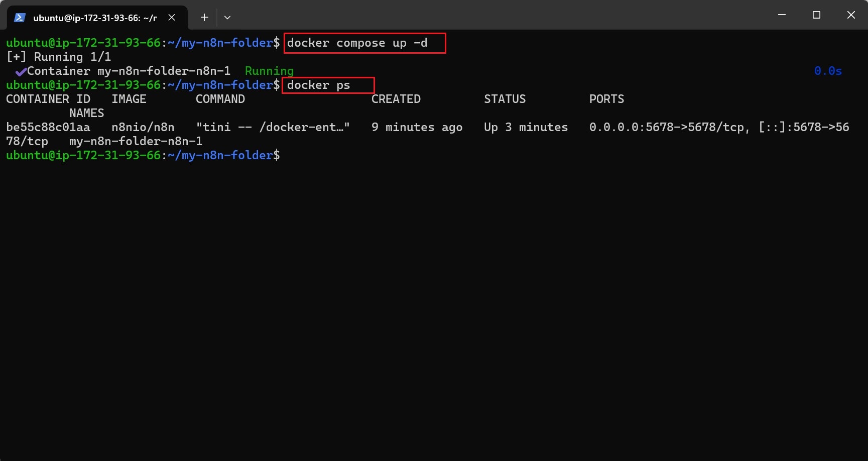
Task: Close the terminal window
Action: pyautogui.click(x=851, y=15)
